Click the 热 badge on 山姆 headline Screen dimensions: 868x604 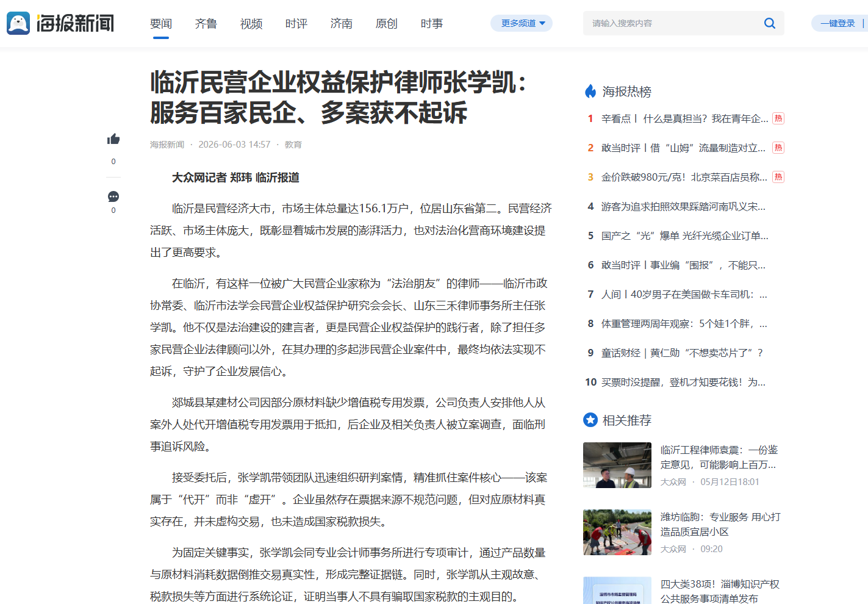[x=778, y=148]
